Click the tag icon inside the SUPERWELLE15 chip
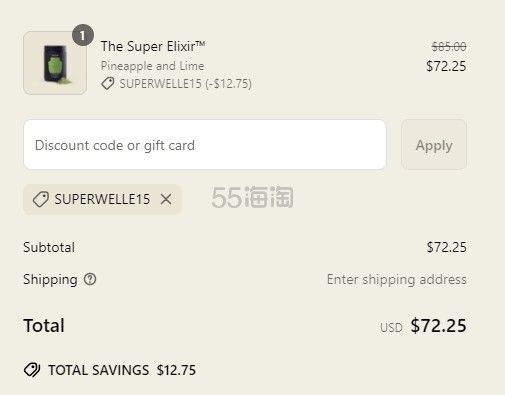The width and height of the screenshot is (505, 395). [x=41, y=199]
